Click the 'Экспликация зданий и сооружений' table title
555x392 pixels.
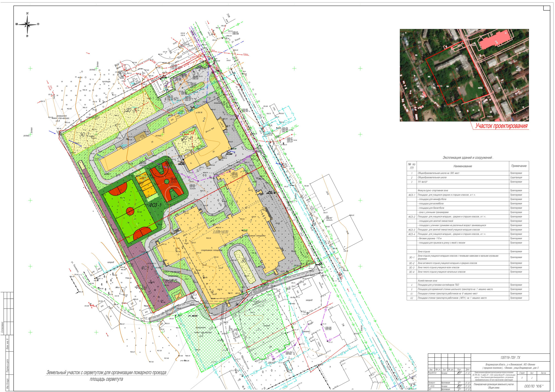(x=468, y=158)
